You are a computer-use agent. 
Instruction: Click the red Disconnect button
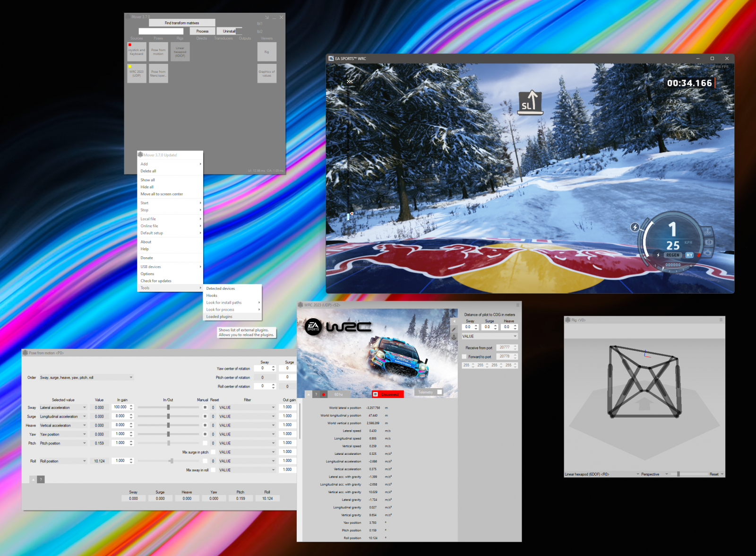click(387, 394)
